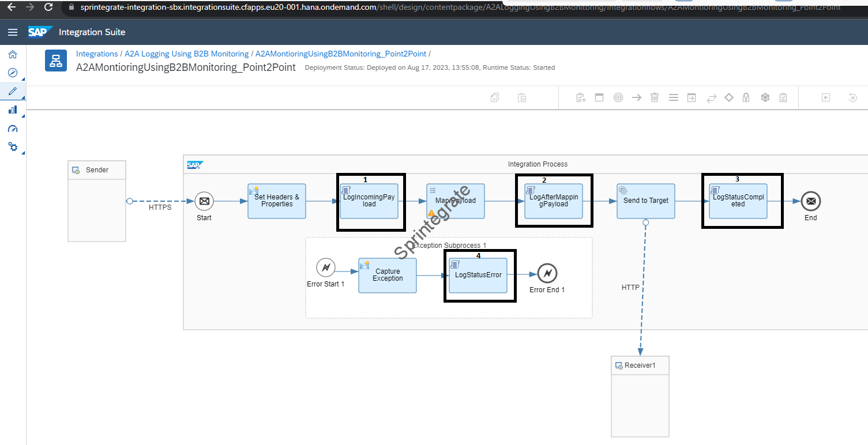Open Inspect gauge icon in sidebar

coord(13,129)
